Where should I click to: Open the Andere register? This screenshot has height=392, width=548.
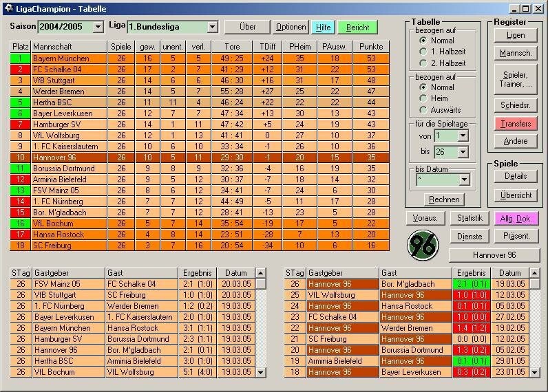coord(516,141)
